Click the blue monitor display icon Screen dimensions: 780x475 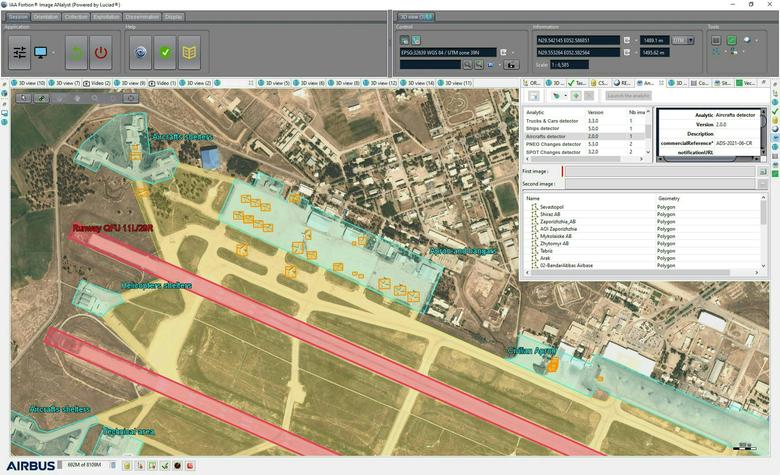click(41, 52)
